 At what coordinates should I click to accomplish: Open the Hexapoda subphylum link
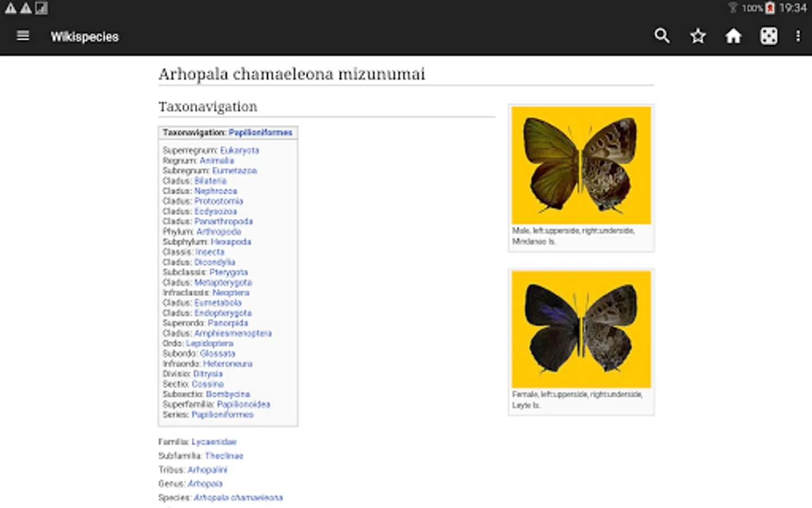coord(231,242)
